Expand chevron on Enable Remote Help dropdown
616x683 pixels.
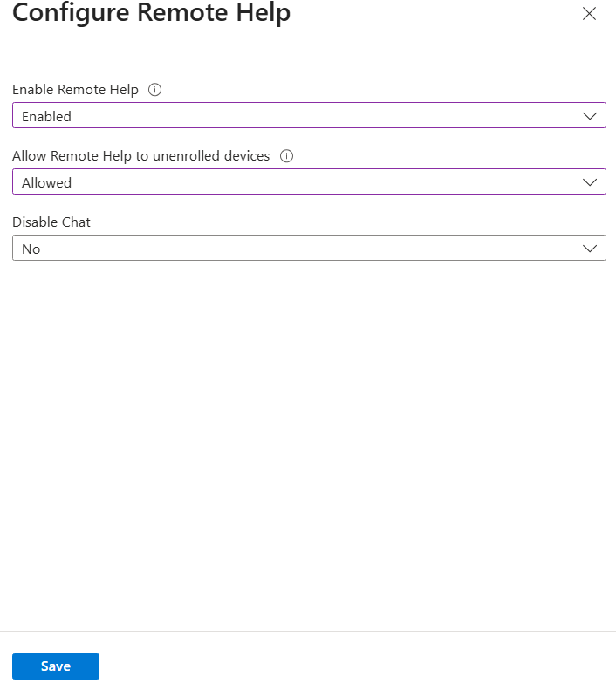click(590, 116)
